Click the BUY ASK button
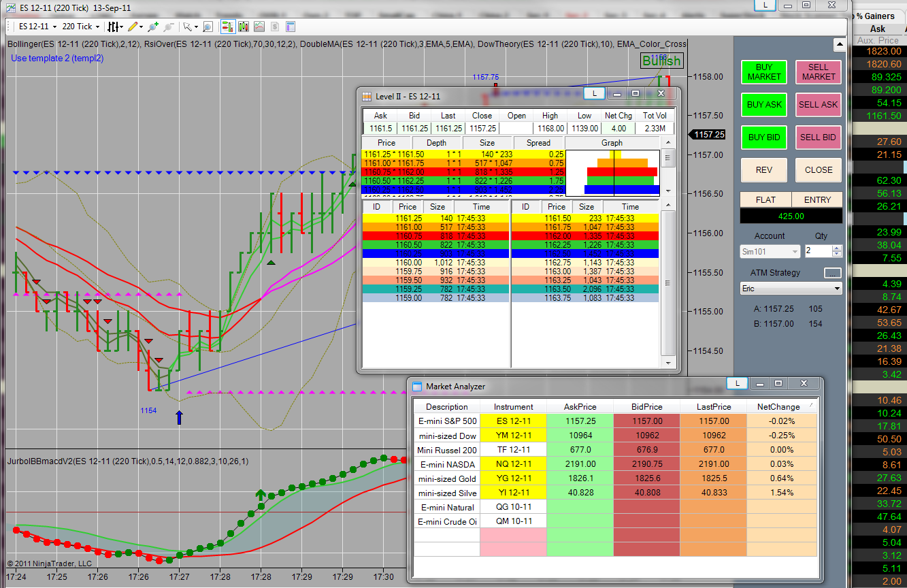Image resolution: width=907 pixels, height=588 pixels. click(x=764, y=105)
